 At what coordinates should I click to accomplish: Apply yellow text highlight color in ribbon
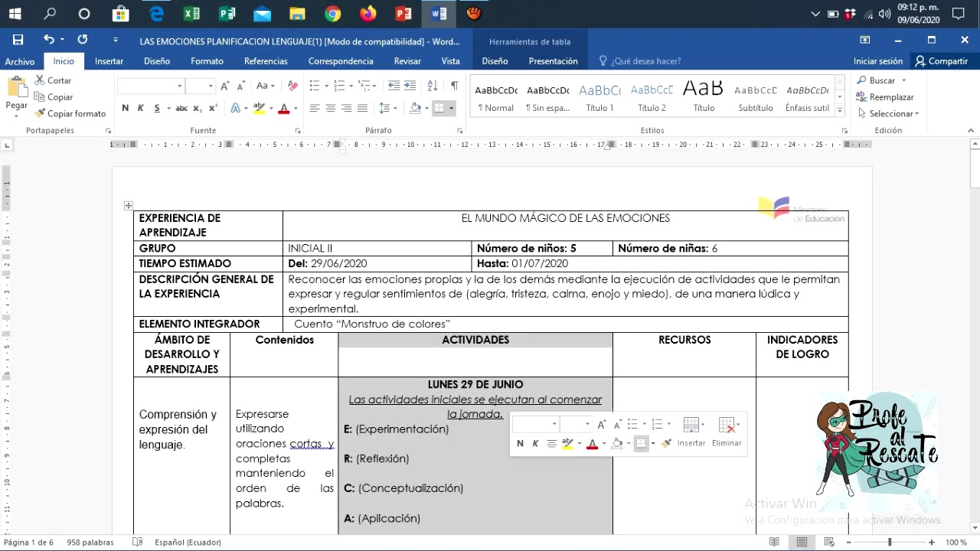point(260,109)
